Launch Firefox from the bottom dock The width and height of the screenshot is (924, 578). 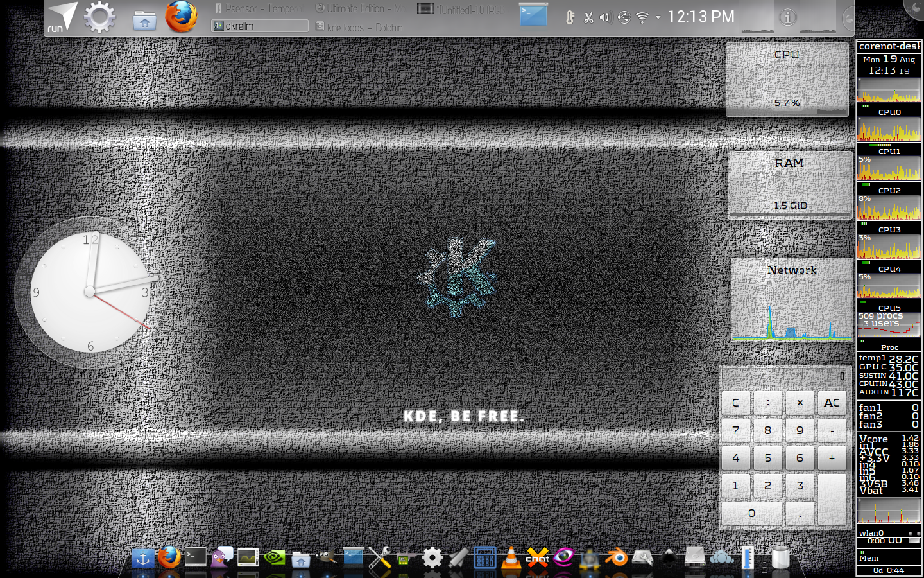coord(169,557)
